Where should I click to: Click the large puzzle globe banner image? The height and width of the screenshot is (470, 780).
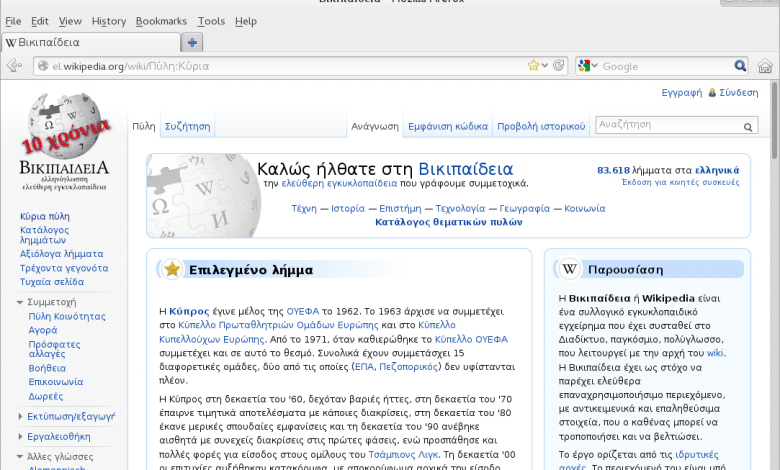[204, 195]
